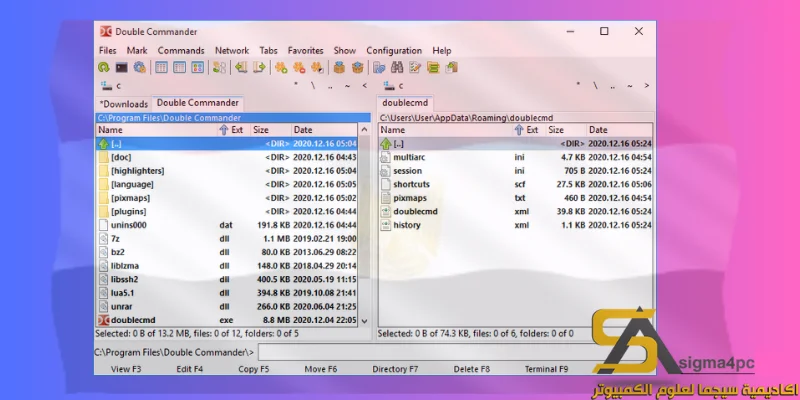Click left panel root backslash button
This screenshot has width=800, height=400.
click(313, 86)
